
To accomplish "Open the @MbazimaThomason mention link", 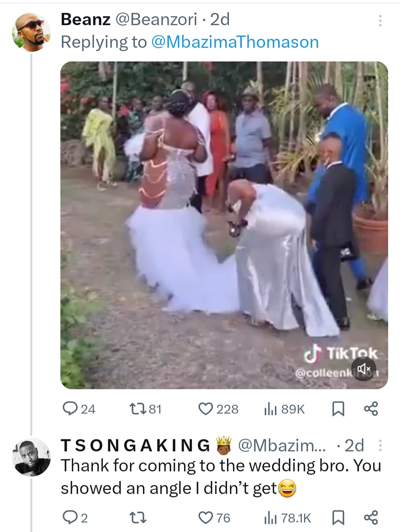I will coord(235,42).
